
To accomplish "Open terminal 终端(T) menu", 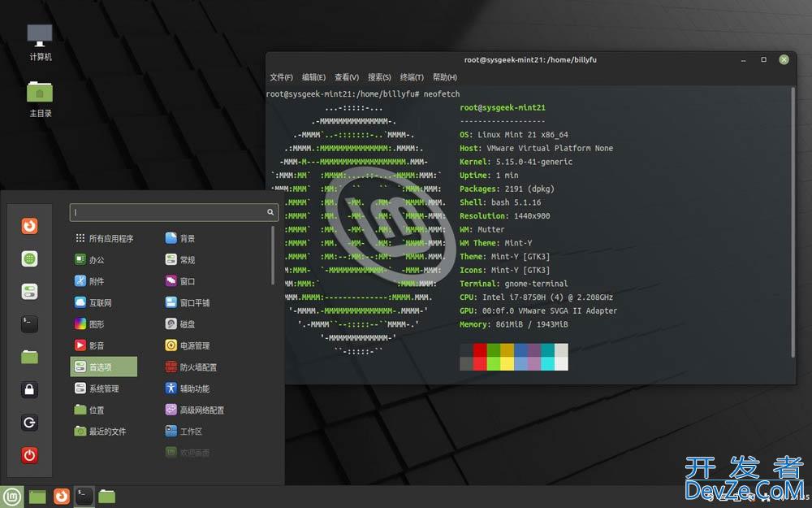I will coord(412,77).
